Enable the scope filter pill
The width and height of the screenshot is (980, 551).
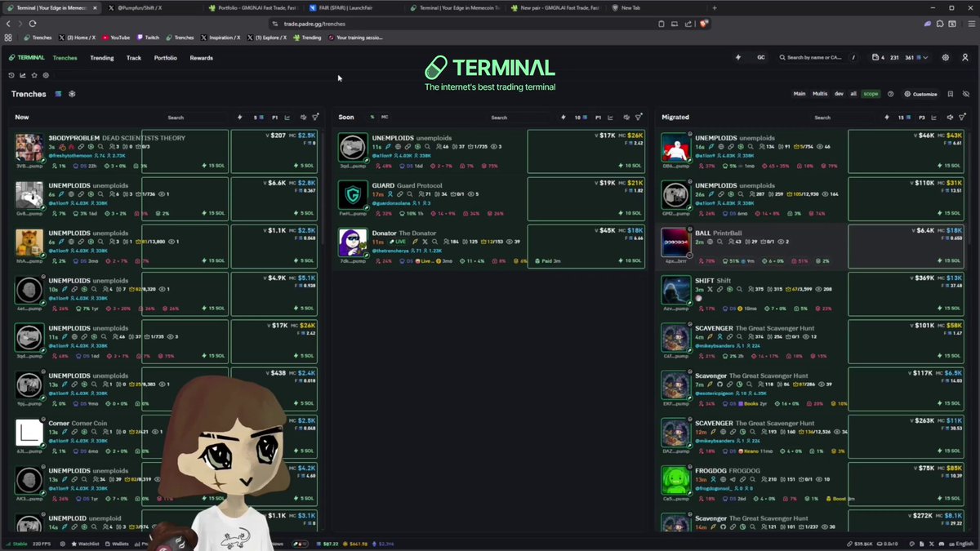coord(871,94)
